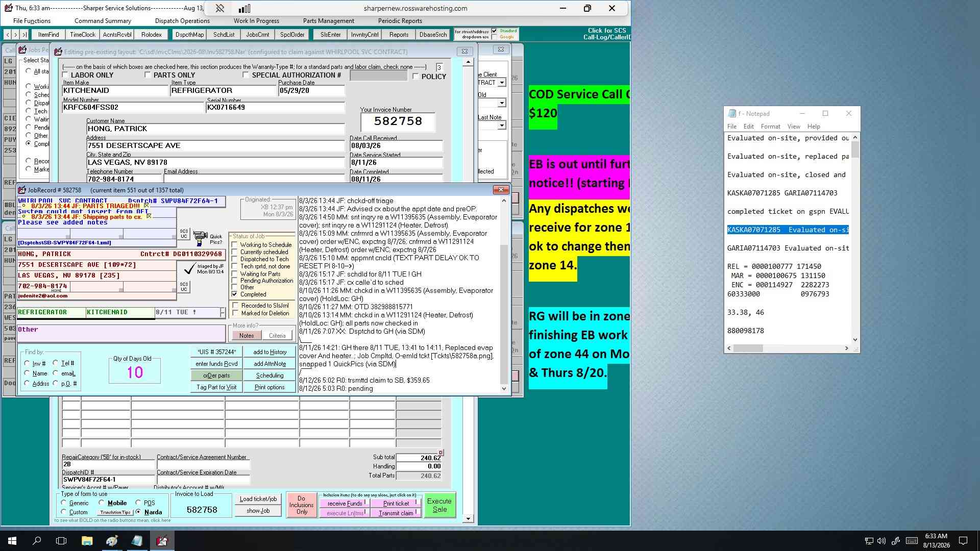Image resolution: width=980 pixels, height=551 pixels.
Task: Tick the Waiting for Parts status checkbox
Action: click(235, 274)
